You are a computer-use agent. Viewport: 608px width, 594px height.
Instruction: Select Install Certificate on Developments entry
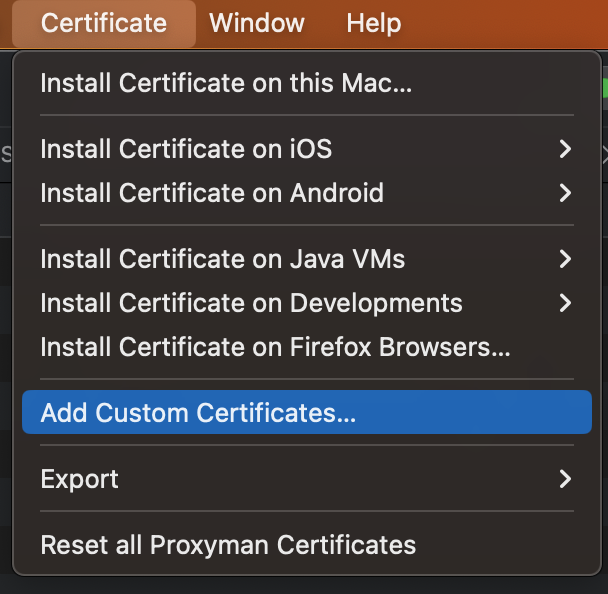tap(251, 302)
